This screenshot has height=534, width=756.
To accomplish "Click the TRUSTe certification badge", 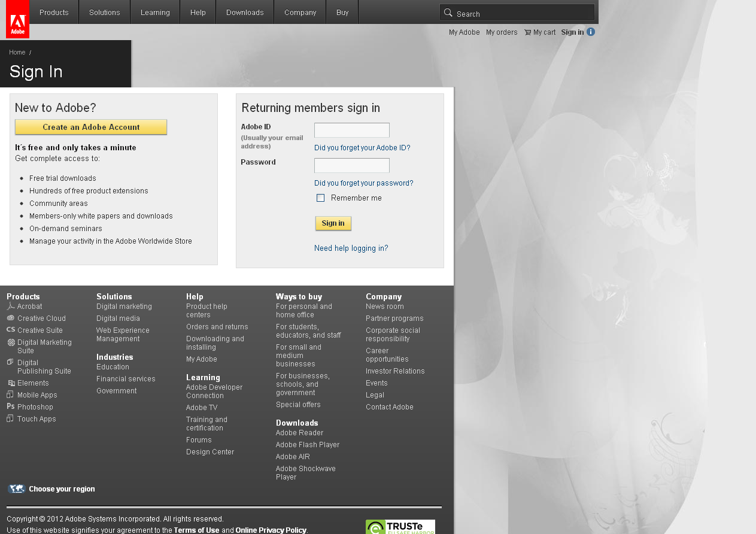I will pos(400,527).
